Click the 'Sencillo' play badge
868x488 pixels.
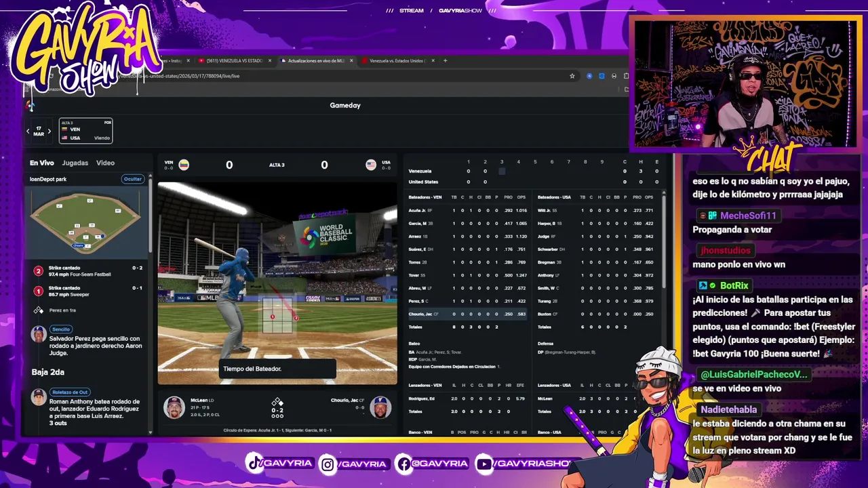click(61, 329)
